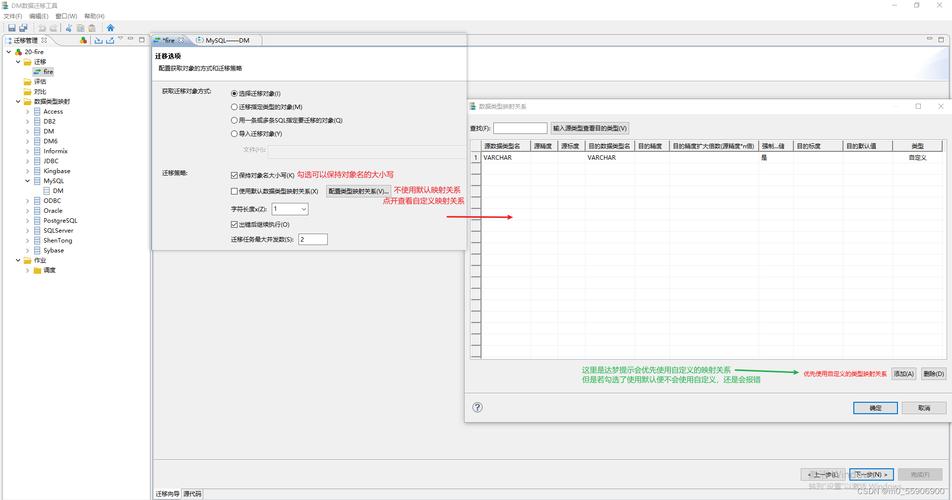Click the SQLServer mapping table icon
The width and height of the screenshot is (952, 500).
pos(37,231)
